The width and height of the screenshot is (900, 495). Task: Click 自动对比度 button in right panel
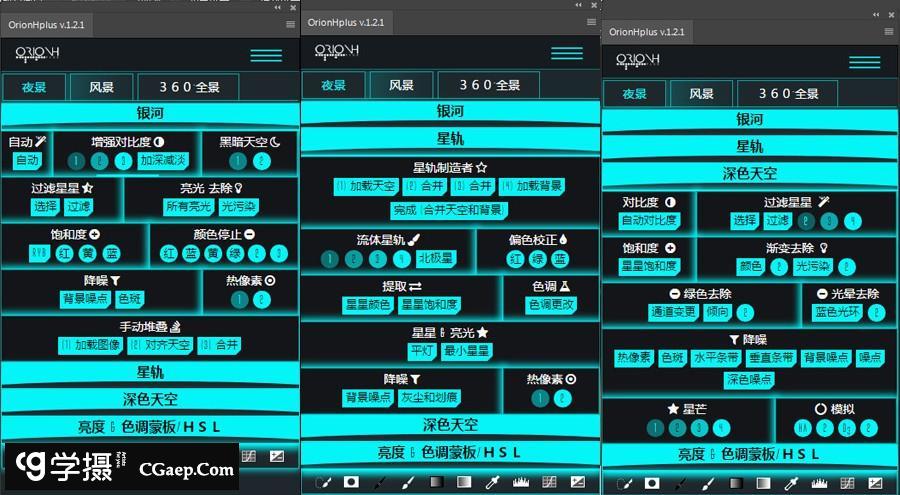point(649,221)
